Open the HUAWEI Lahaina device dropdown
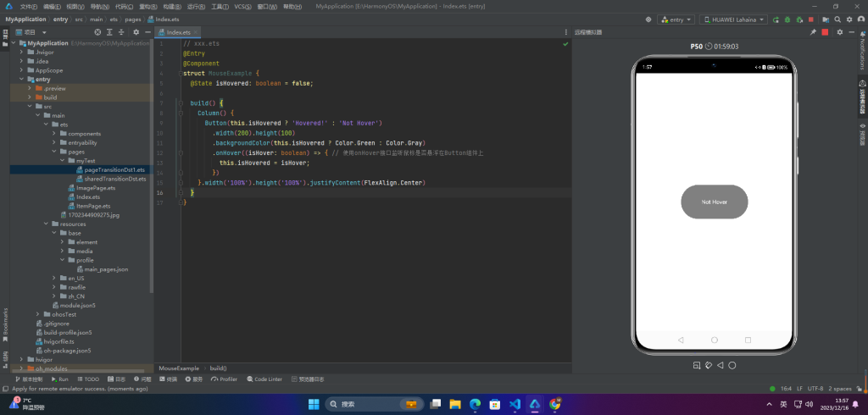The image size is (868, 415). pos(734,19)
